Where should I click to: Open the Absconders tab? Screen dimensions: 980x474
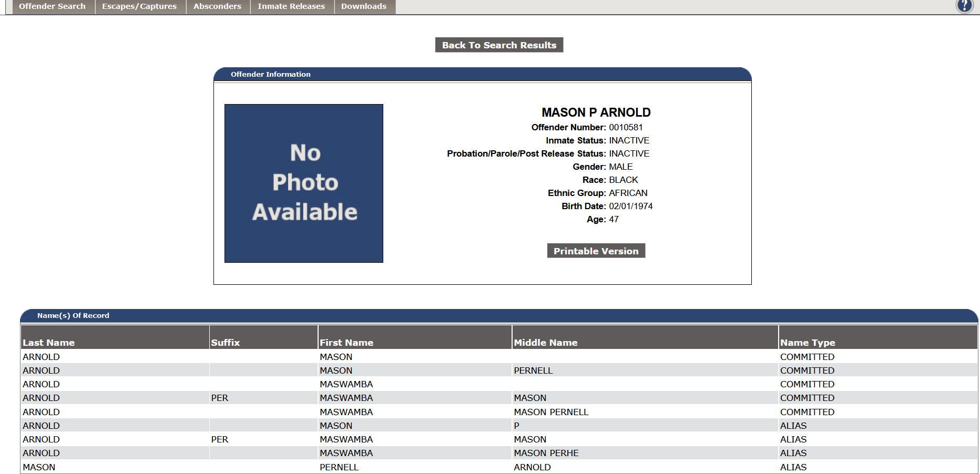tap(217, 6)
